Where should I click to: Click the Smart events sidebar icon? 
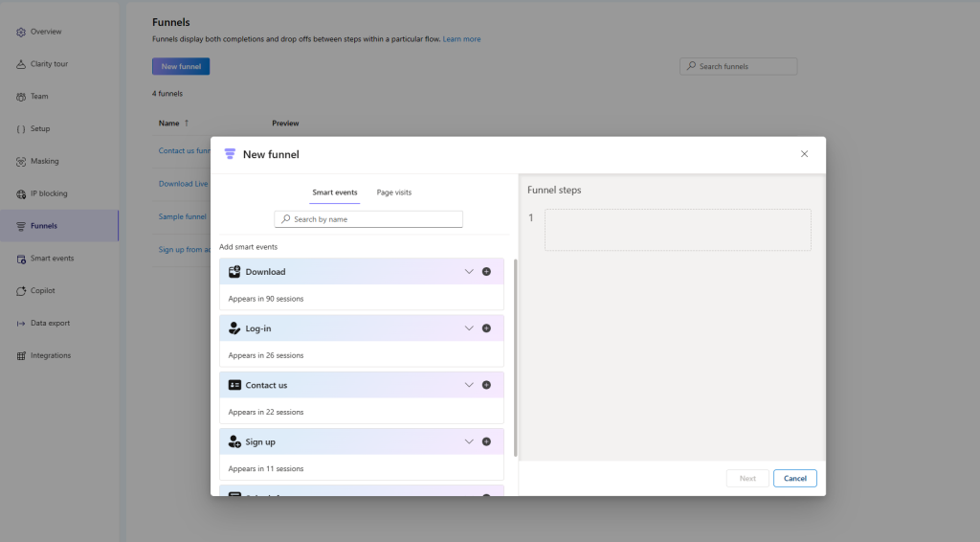click(x=21, y=259)
